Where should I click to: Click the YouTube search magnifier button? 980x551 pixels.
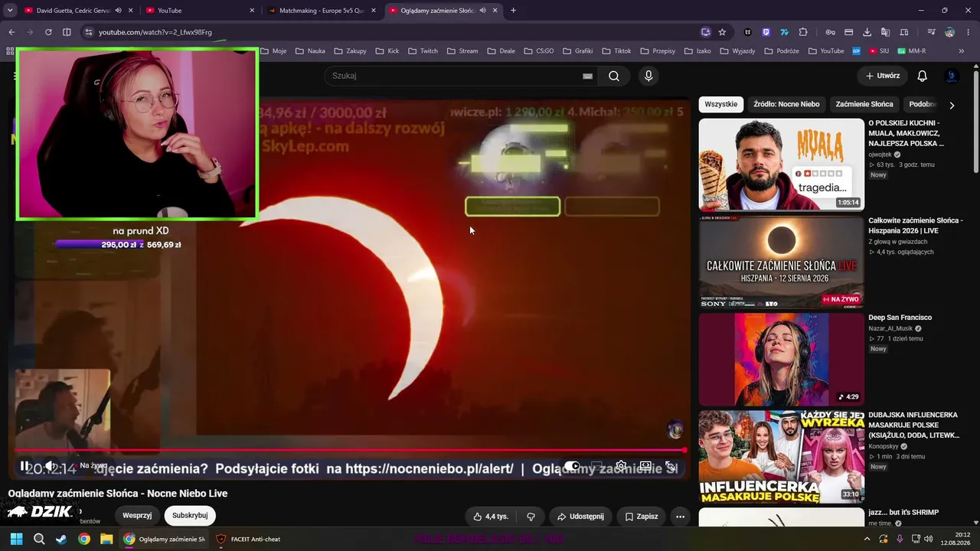pyautogui.click(x=614, y=76)
